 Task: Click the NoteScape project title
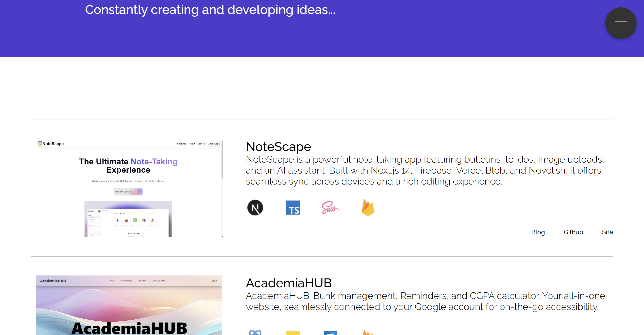pyautogui.click(x=278, y=147)
